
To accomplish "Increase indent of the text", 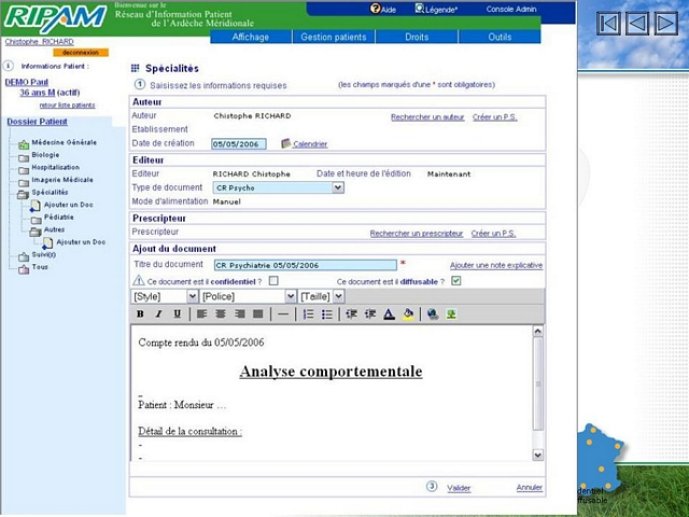I will coord(370,314).
